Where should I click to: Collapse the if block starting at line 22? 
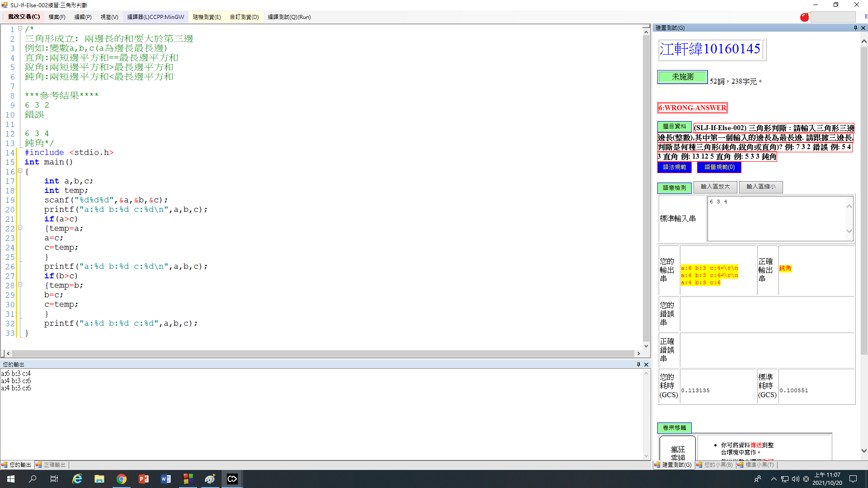(x=20, y=228)
